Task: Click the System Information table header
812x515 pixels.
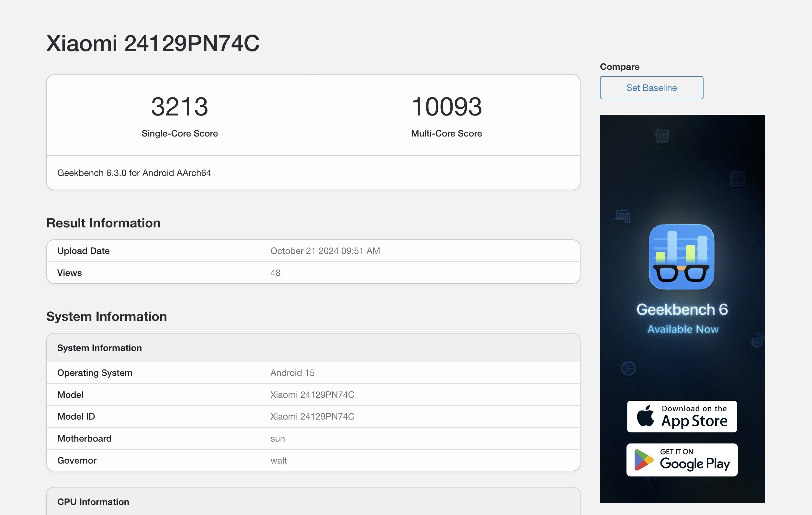Action: point(313,348)
